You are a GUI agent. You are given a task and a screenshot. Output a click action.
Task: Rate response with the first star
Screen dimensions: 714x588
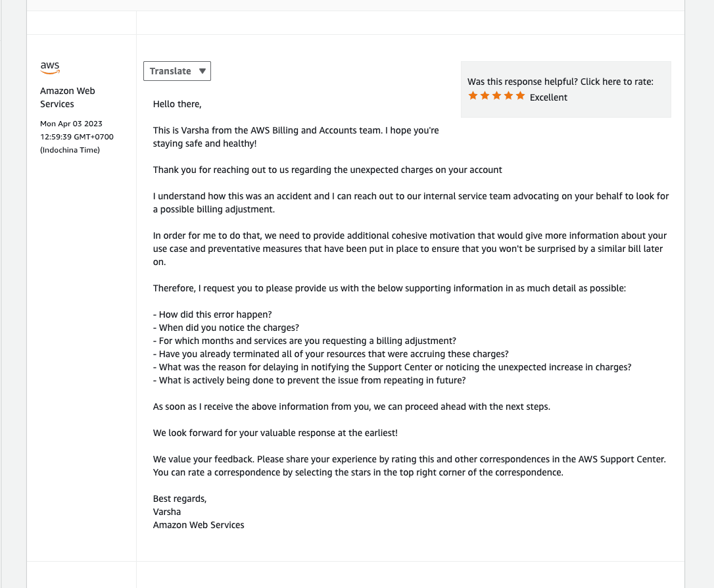473,96
